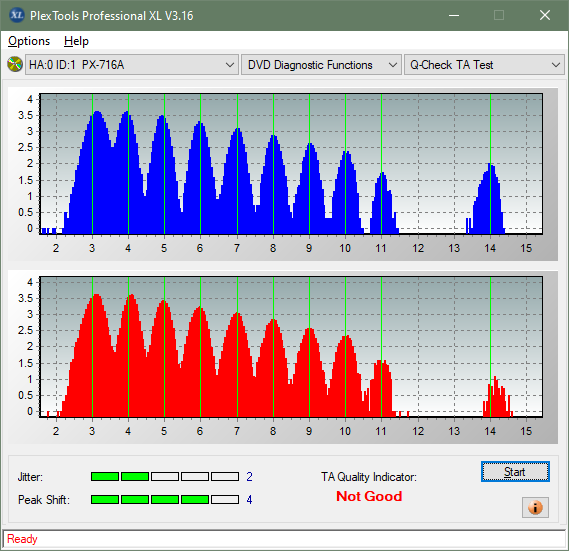This screenshot has height=551, width=569.
Task: Click the orange info icon button
Action: 535,507
